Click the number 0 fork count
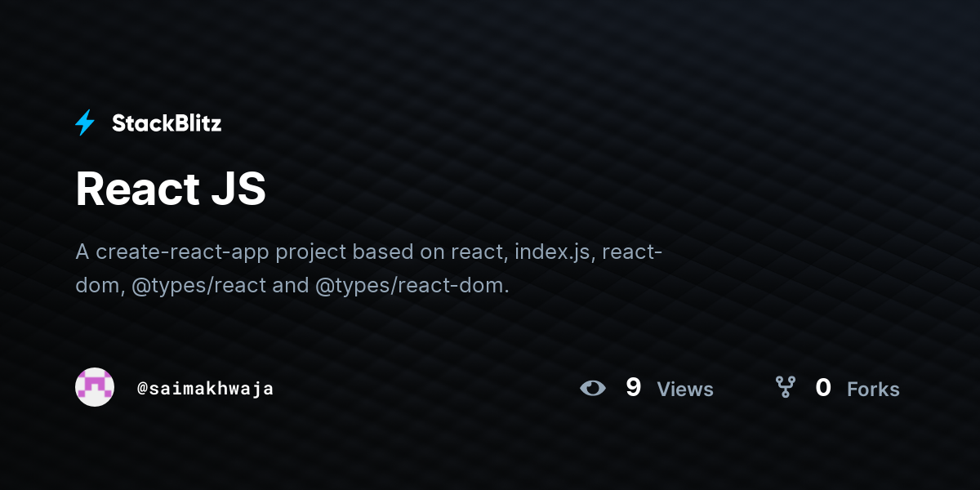980x490 pixels. point(823,388)
